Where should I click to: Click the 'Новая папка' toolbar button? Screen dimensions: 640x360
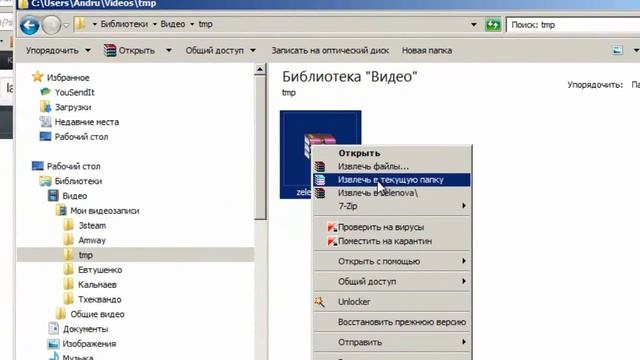tap(427, 51)
